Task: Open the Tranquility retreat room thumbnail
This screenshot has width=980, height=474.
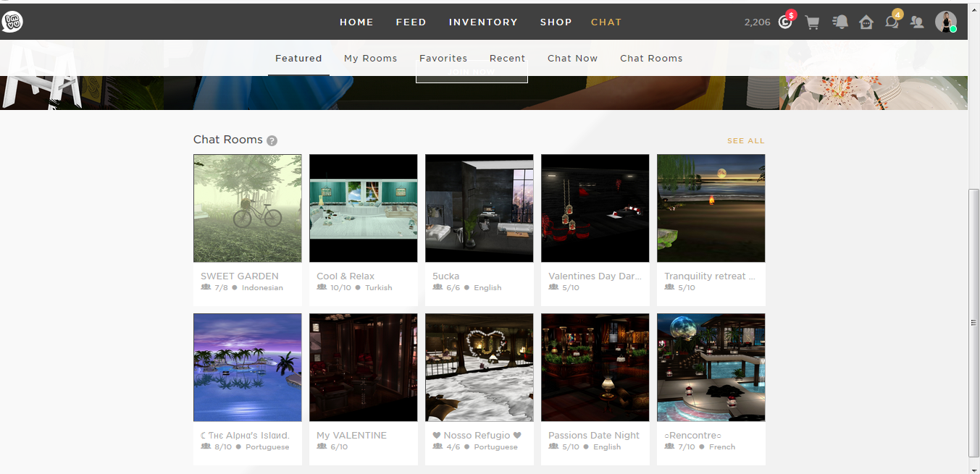Action: pos(711,208)
